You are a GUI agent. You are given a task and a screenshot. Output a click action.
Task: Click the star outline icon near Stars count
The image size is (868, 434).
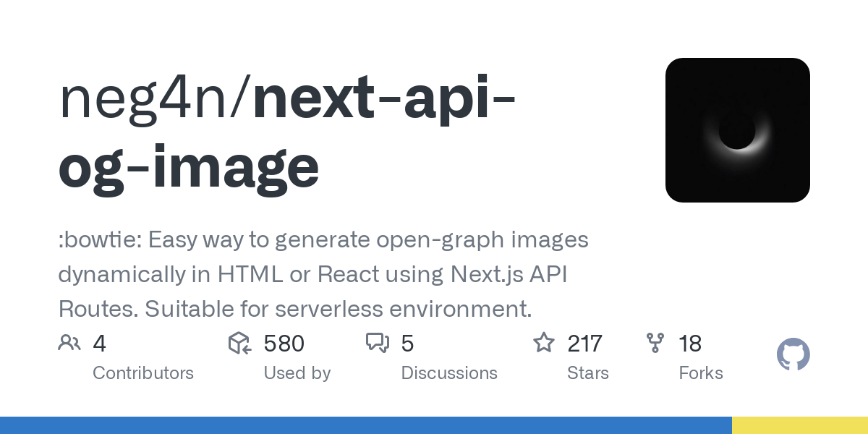pyautogui.click(x=543, y=343)
